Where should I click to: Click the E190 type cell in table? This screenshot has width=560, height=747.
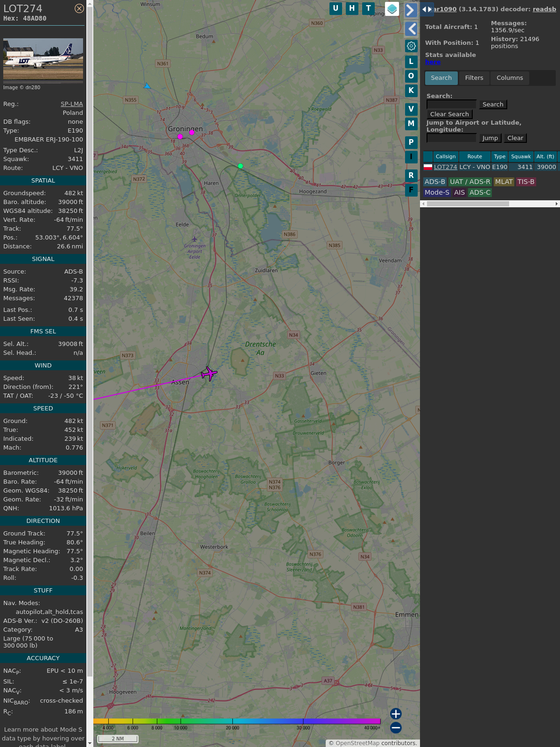tap(500, 167)
